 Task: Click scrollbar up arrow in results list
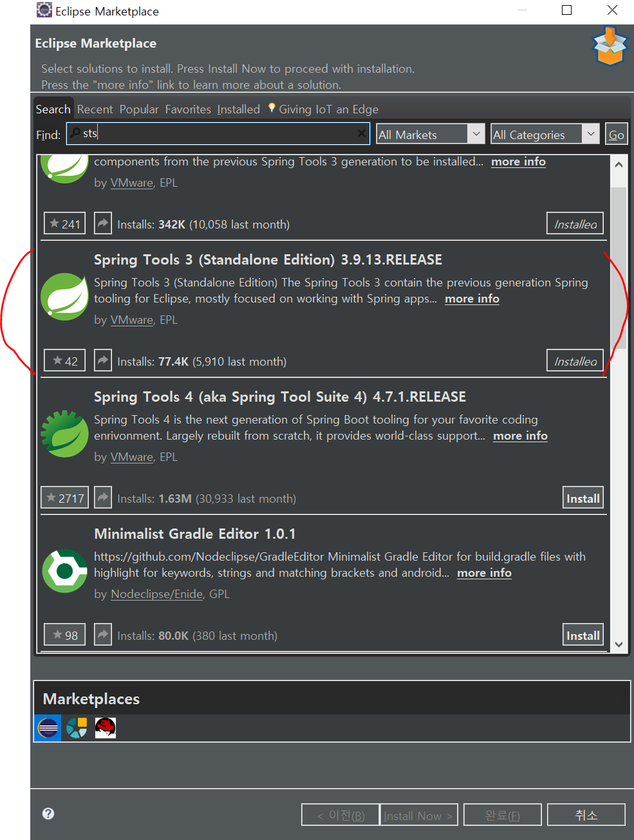(619, 164)
